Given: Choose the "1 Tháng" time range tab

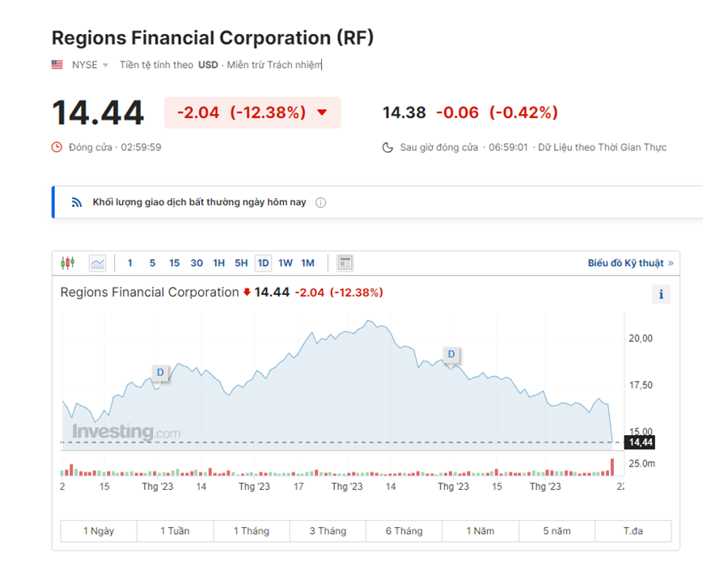Looking at the screenshot, I should point(252,531).
